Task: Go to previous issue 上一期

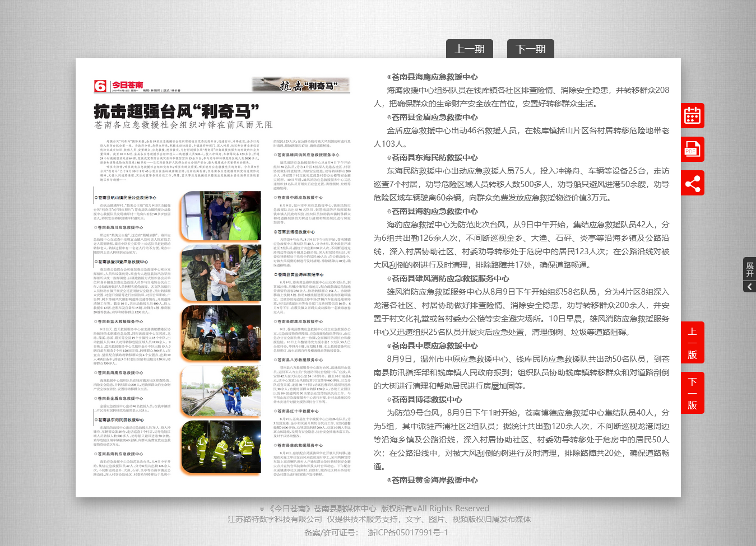Action: coord(469,49)
